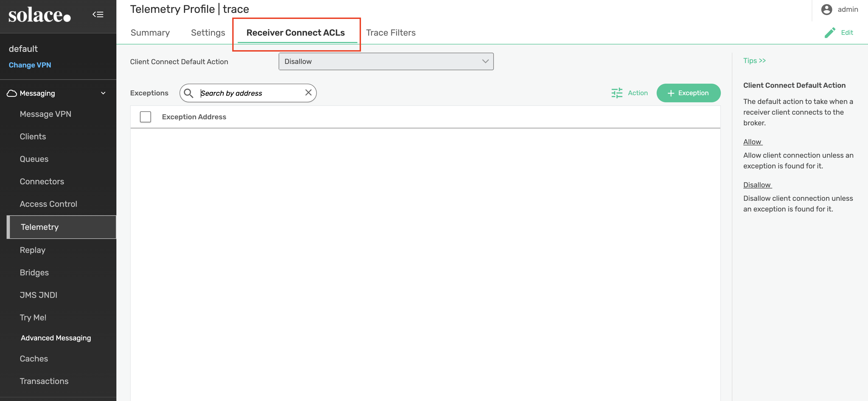
Task: Click the Change VPN link
Action: [30, 65]
